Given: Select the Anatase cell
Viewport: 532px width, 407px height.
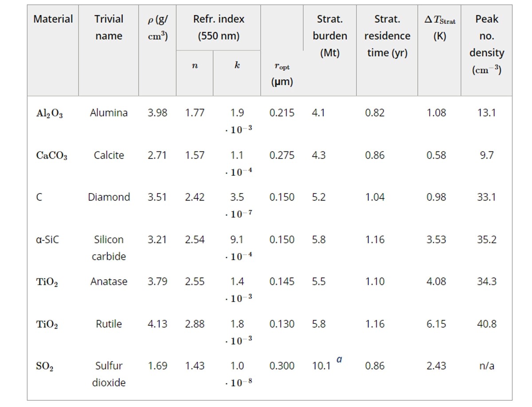Looking at the screenshot, I should [109, 282].
